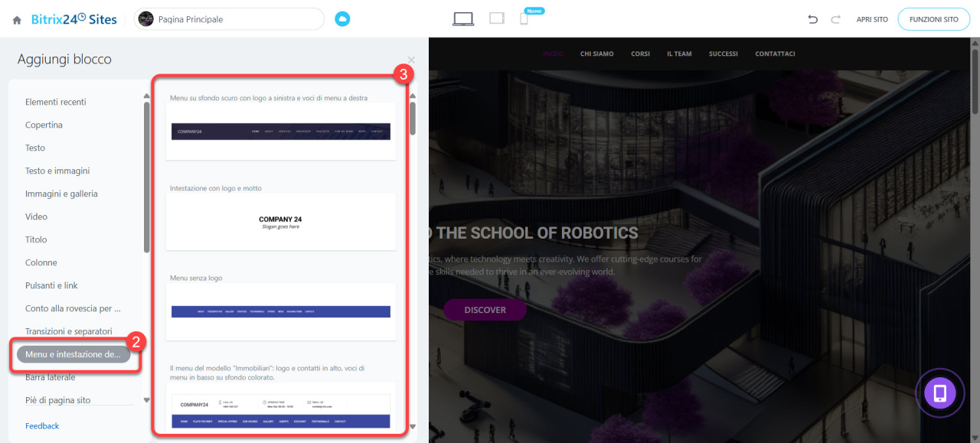980x443 pixels.
Task: Open the FUNZIONI SITO menu button
Action: [x=933, y=19]
